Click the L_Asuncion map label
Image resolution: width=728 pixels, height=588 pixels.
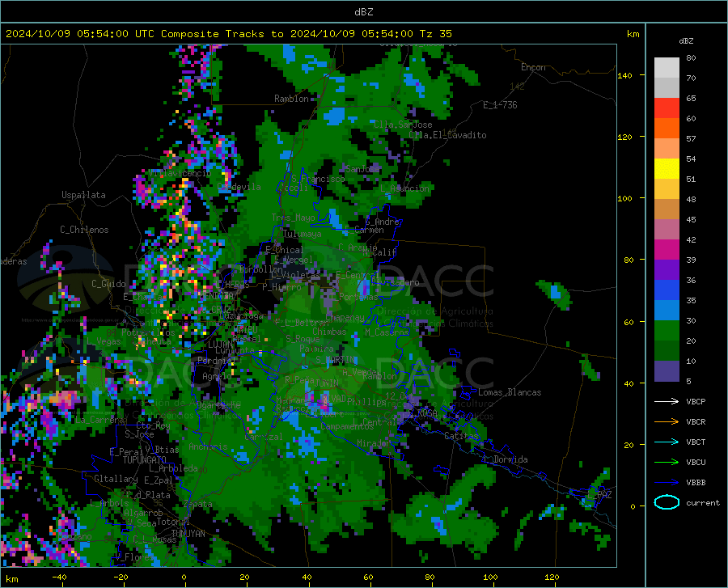(405, 188)
